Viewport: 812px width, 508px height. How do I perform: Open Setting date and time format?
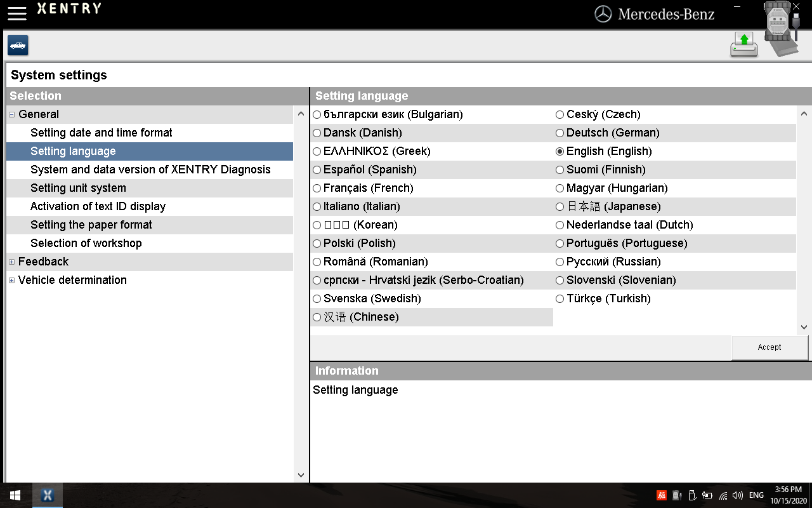point(150,133)
